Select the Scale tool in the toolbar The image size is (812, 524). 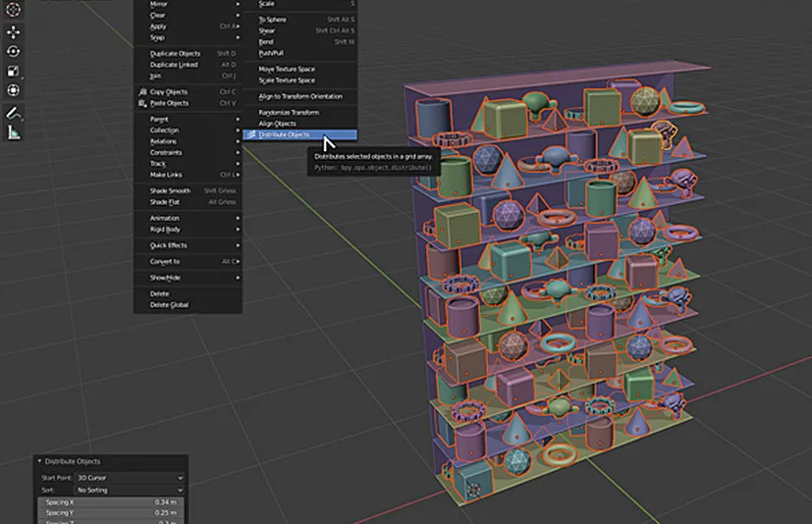[13, 71]
